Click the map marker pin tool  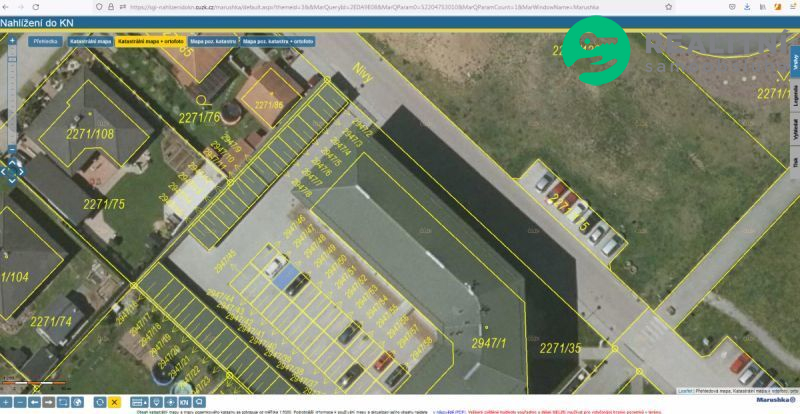click(157, 402)
